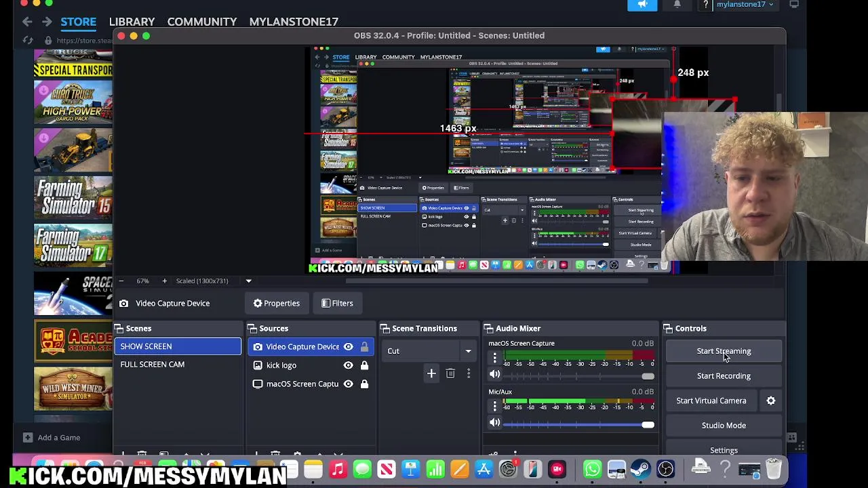868x488 pixels.
Task: Click Steam Big Picture monitor icon
Action: click(794, 5)
